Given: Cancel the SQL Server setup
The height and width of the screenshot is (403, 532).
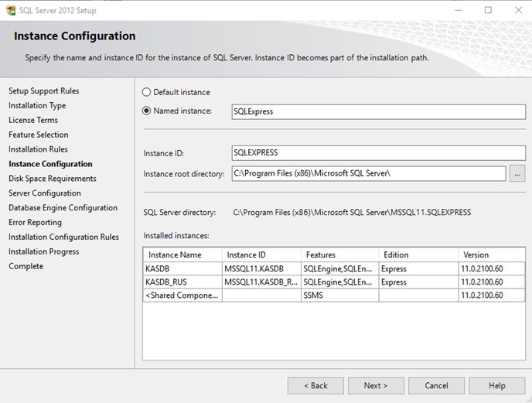Looking at the screenshot, I should pyautogui.click(x=436, y=386).
